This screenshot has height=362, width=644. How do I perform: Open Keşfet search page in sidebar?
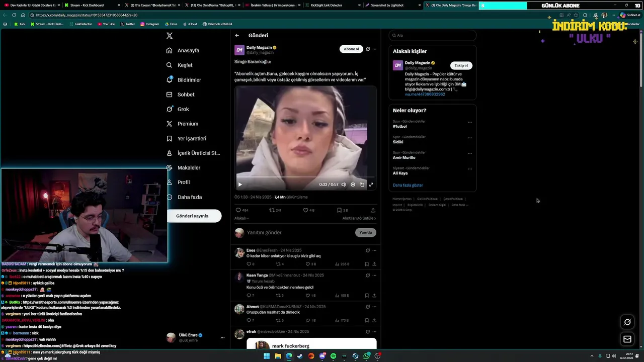point(180,65)
